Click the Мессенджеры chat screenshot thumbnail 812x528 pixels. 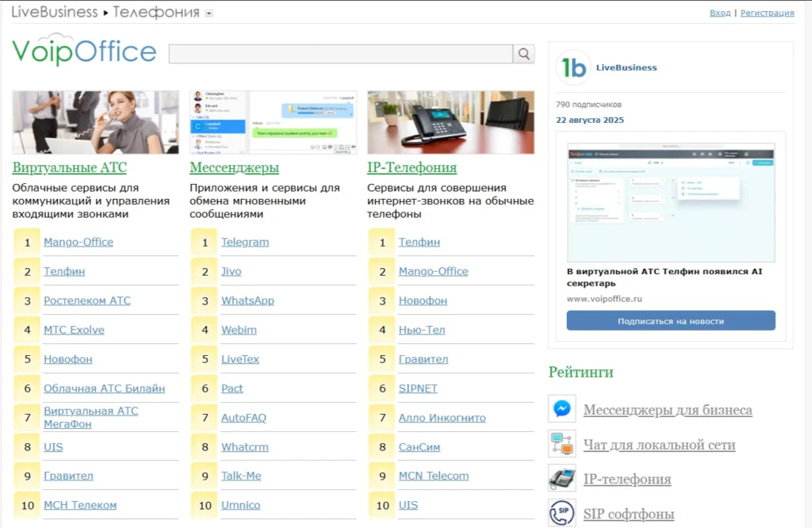pyautogui.click(x=273, y=122)
